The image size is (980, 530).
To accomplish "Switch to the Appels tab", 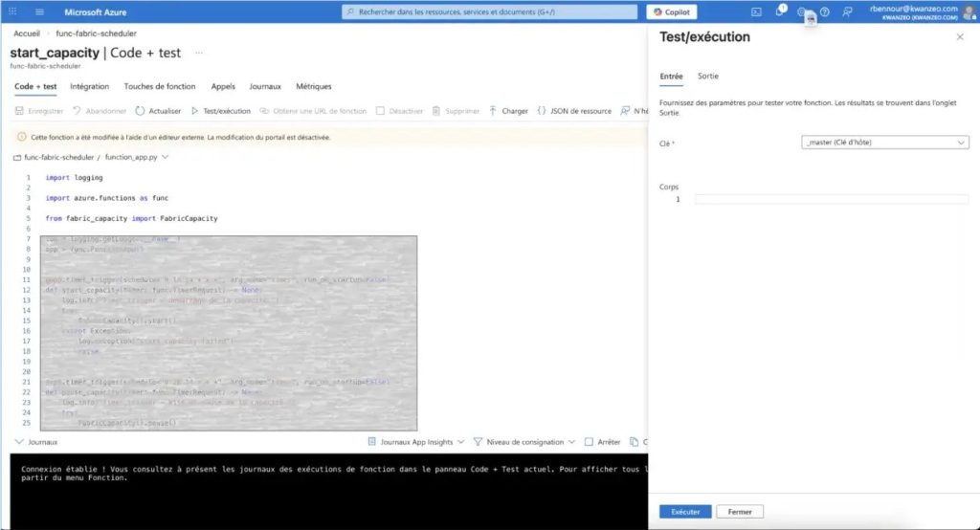I will [x=223, y=87].
